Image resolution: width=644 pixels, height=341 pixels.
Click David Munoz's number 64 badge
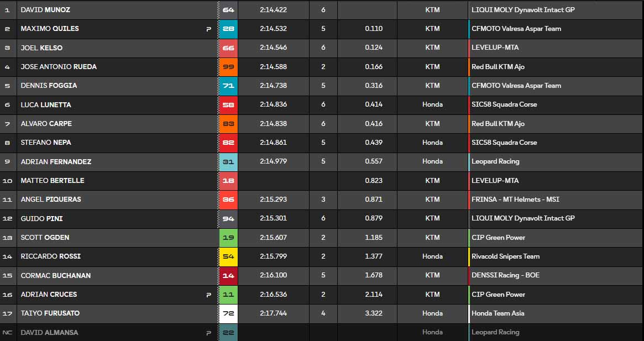228,10
